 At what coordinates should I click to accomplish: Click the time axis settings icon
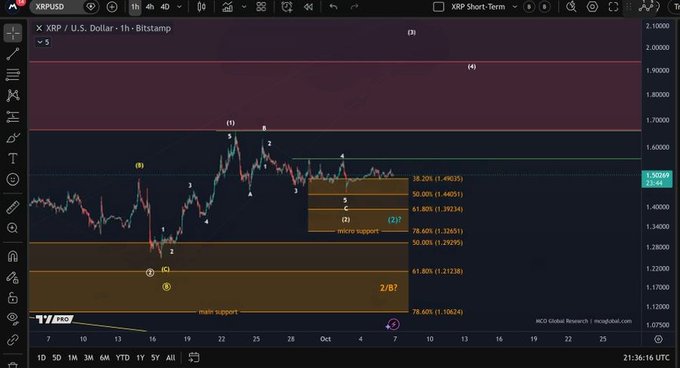[x=658, y=339]
